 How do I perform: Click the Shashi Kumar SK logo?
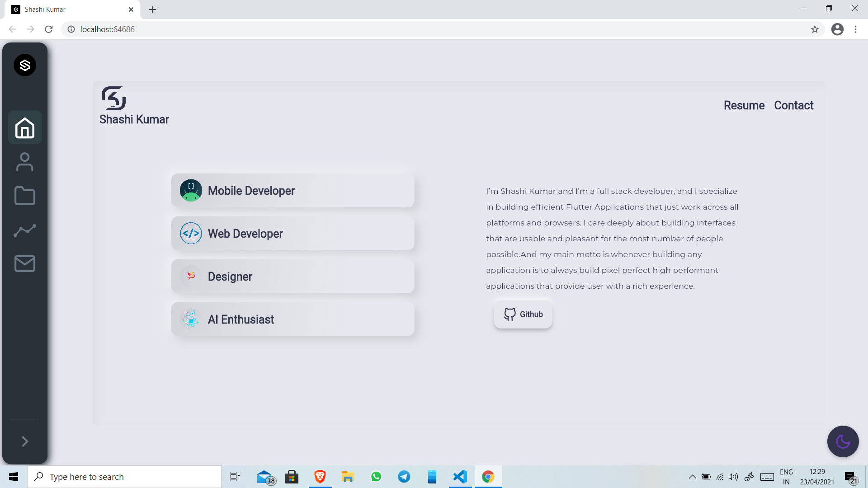pos(113,99)
